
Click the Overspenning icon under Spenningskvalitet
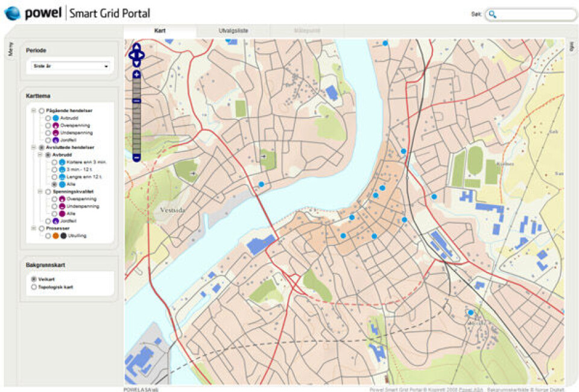click(x=62, y=199)
